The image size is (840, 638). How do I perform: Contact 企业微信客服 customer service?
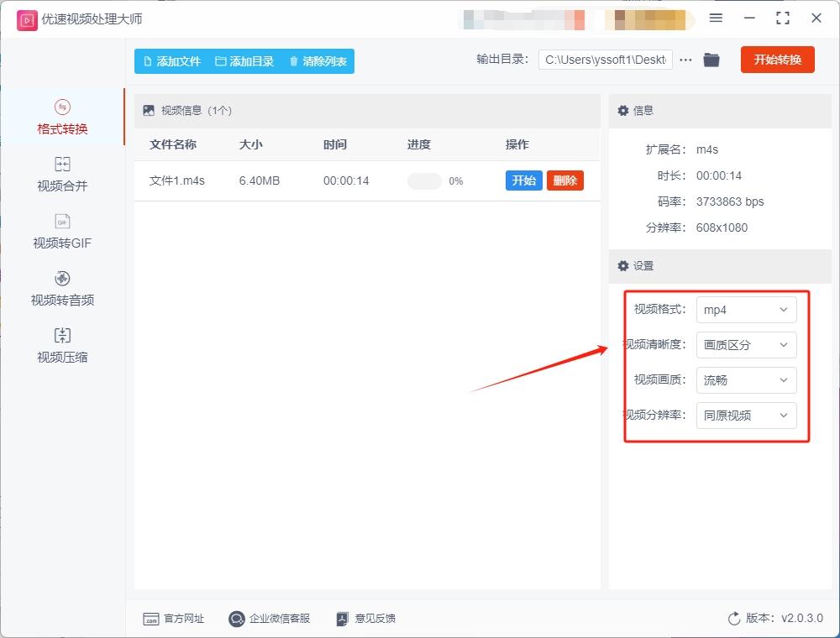(x=269, y=619)
